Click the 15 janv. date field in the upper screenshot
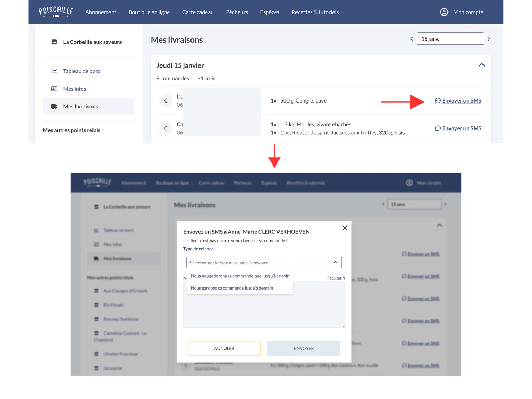The image size is (532, 399). click(450, 38)
